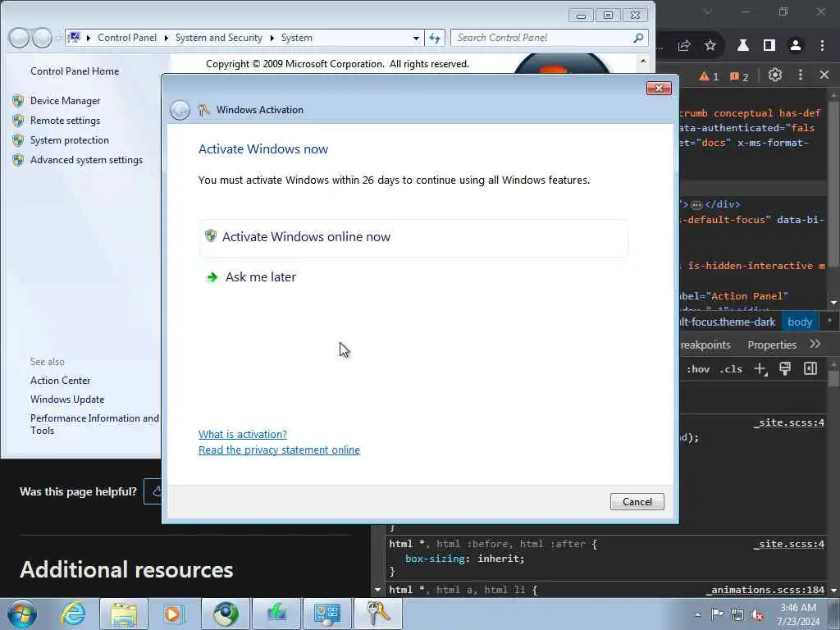The width and height of the screenshot is (840, 630).
Task: Open Action Center flag tray icon
Action: pyautogui.click(x=717, y=614)
